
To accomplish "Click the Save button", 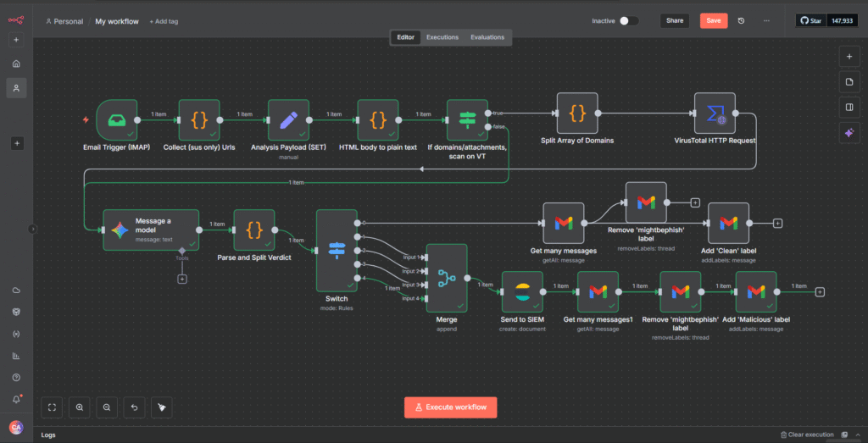I will (713, 21).
